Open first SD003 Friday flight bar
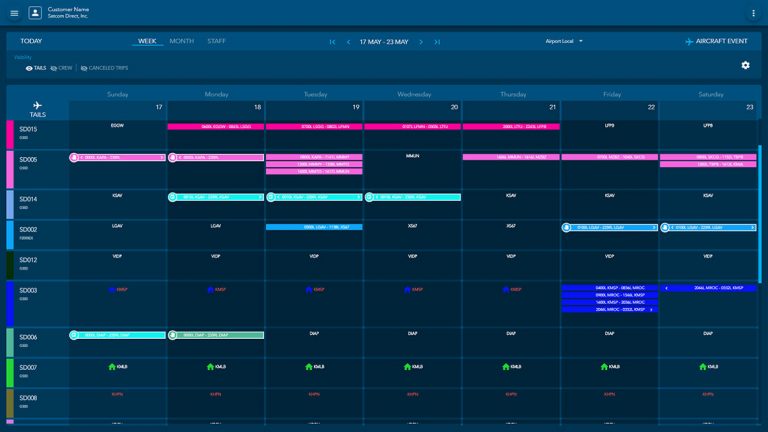The height and width of the screenshot is (432, 768). 610,288
